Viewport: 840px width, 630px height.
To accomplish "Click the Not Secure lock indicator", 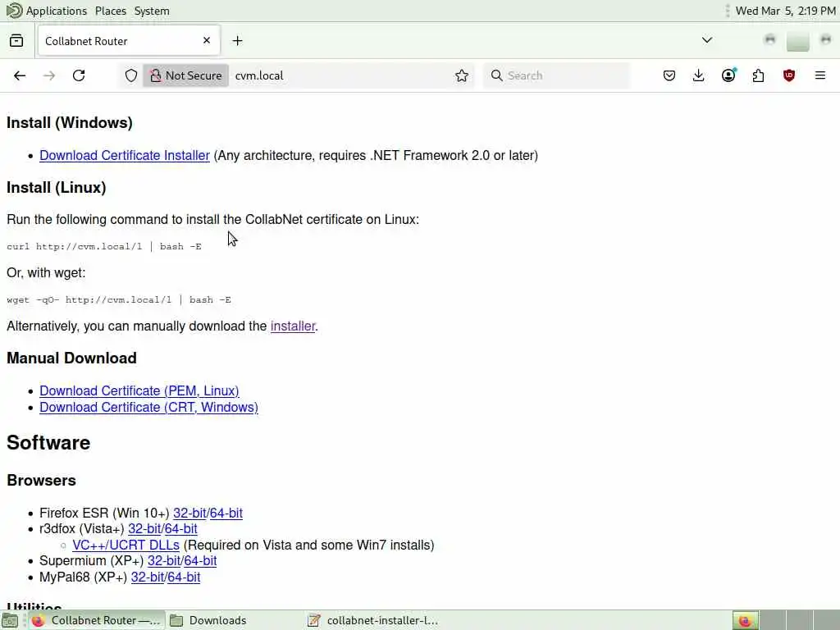I will tap(186, 75).
